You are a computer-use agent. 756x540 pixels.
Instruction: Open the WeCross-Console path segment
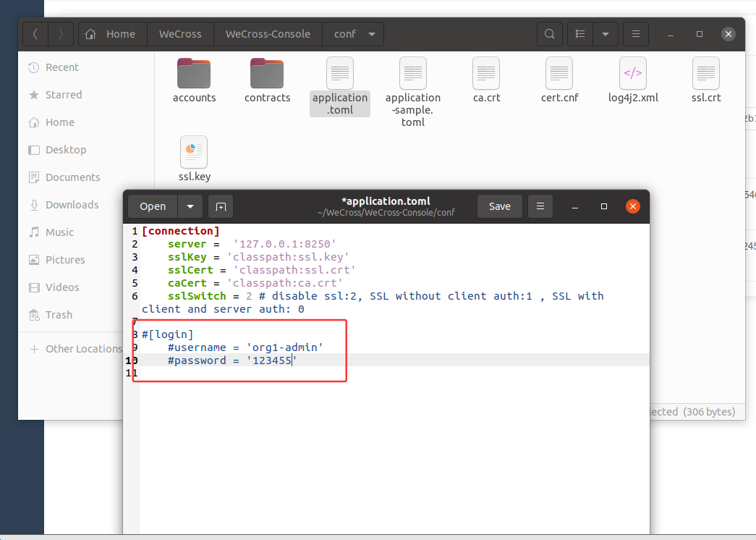tap(268, 34)
